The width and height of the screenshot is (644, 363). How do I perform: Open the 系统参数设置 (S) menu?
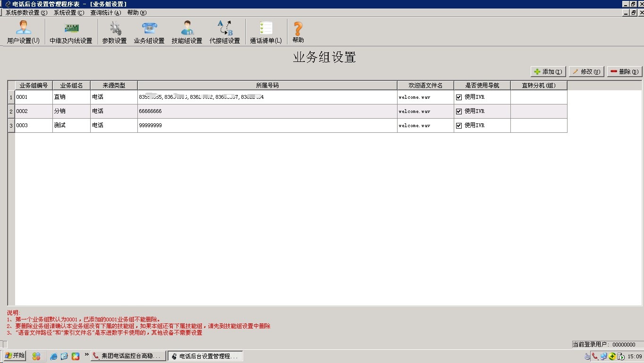[26, 13]
